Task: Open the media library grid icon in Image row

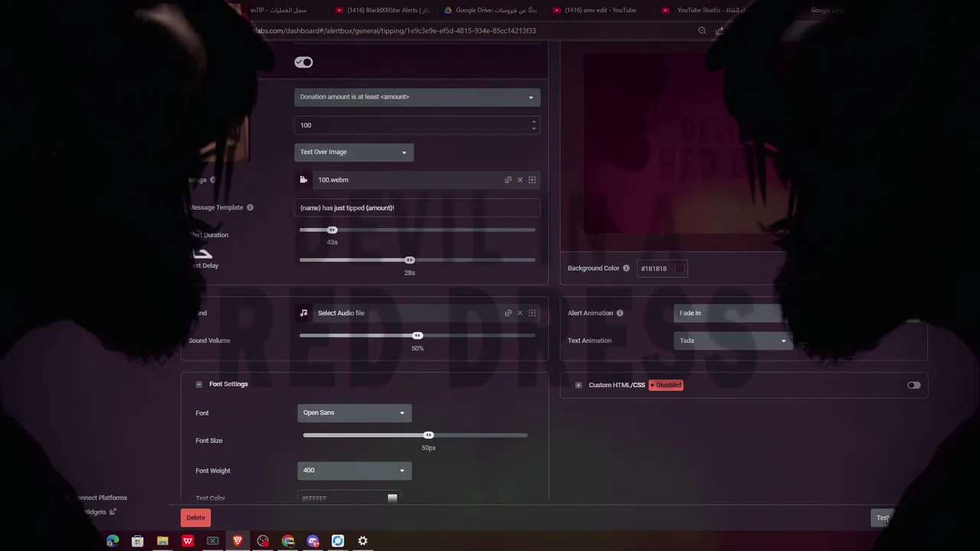Action: 532,180
